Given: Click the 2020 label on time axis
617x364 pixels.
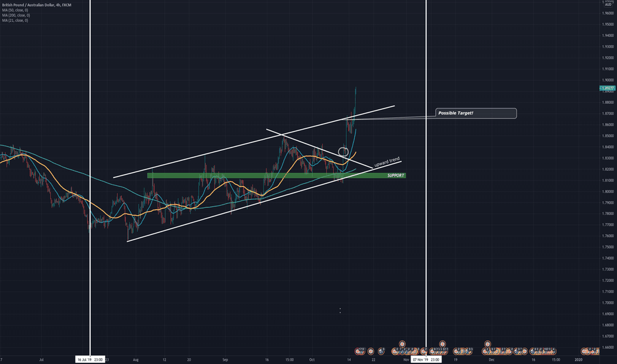Looking at the screenshot, I should pyautogui.click(x=579, y=359).
